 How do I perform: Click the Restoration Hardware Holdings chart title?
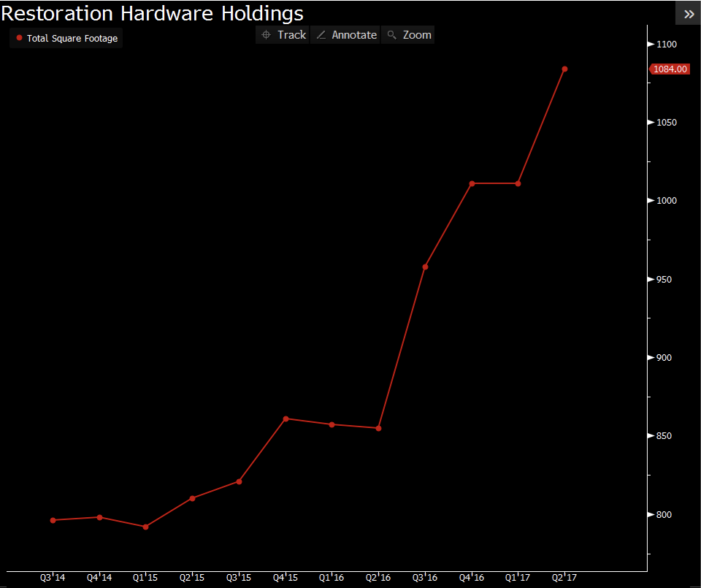152,13
